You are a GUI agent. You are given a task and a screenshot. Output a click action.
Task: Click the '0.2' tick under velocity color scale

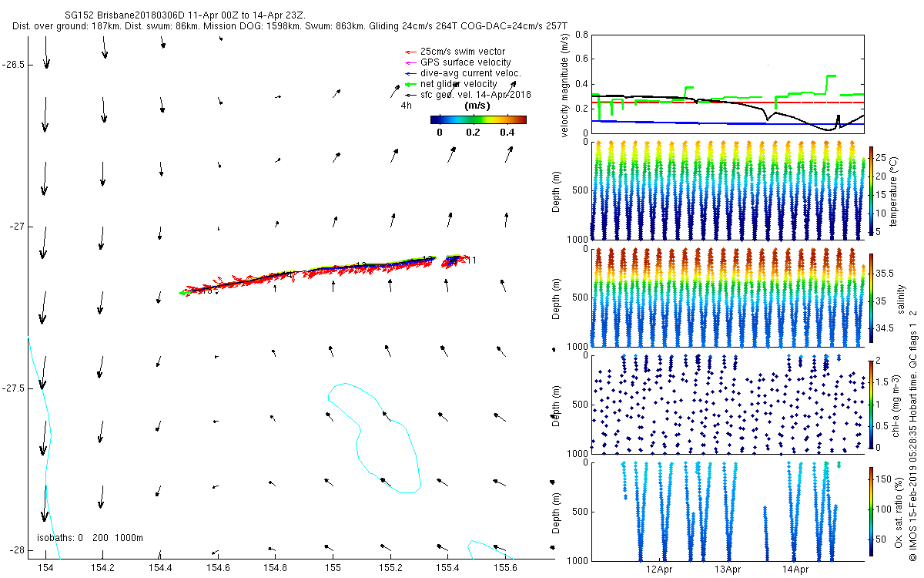(473, 132)
